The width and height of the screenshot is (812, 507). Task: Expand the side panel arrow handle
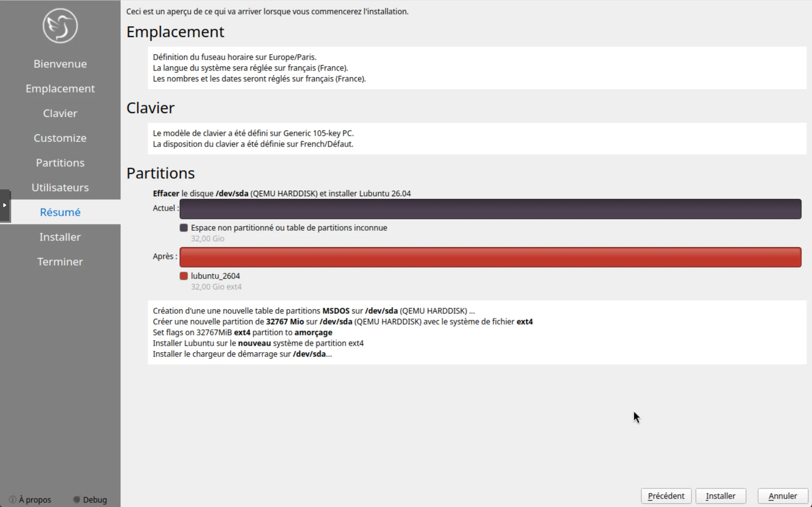click(5, 205)
